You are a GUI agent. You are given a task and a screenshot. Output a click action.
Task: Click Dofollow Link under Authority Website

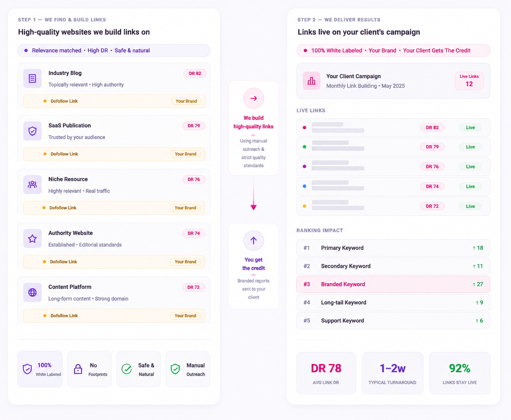(x=64, y=262)
